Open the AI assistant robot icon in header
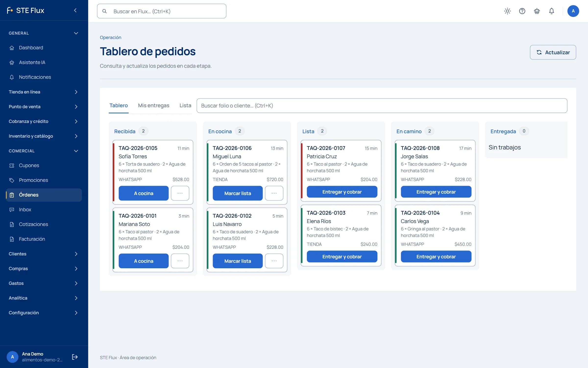The height and width of the screenshot is (368, 588). click(x=537, y=11)
